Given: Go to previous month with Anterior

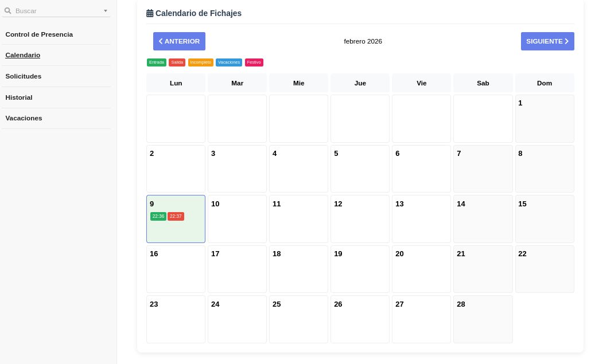Looking at the screenshot, I should pyautogui.click(x=179, y=41).
